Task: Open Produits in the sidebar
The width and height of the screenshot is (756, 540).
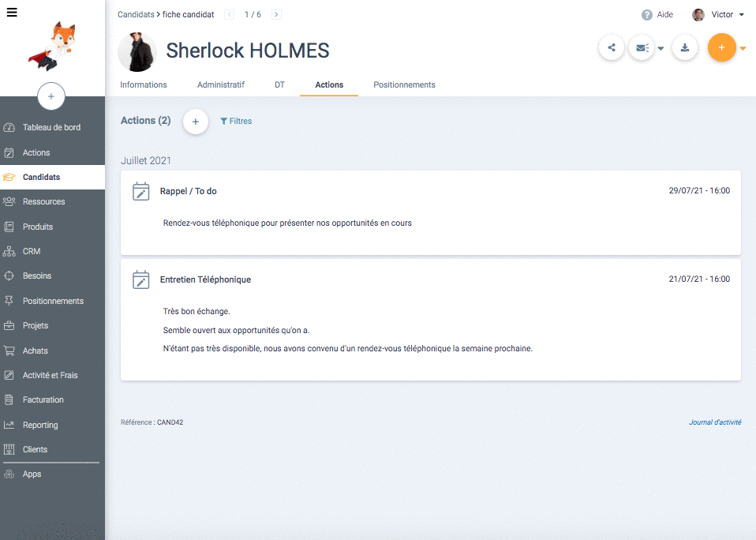Action: click(52, 227)
